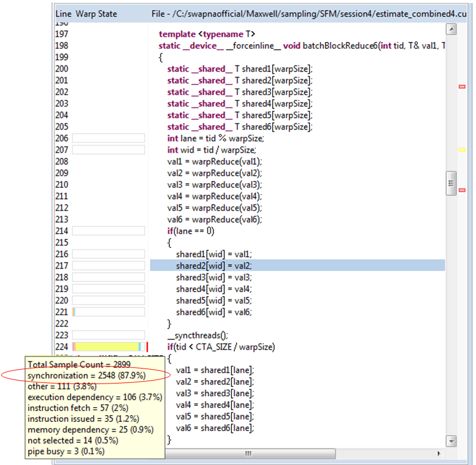The height and width of the screenshot is (465, 476).
Task: Click the static __shared__ T shared3[warpSize] line
Action: click(240, 92)
